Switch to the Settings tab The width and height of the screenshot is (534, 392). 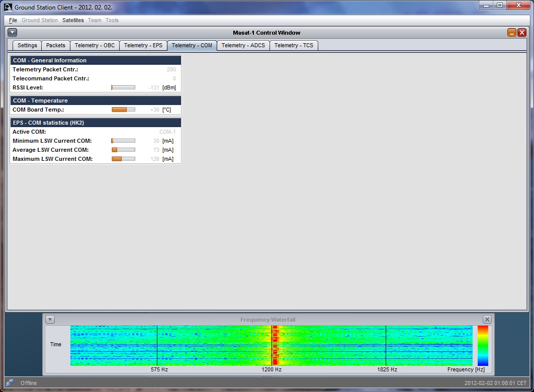[27, 45]
